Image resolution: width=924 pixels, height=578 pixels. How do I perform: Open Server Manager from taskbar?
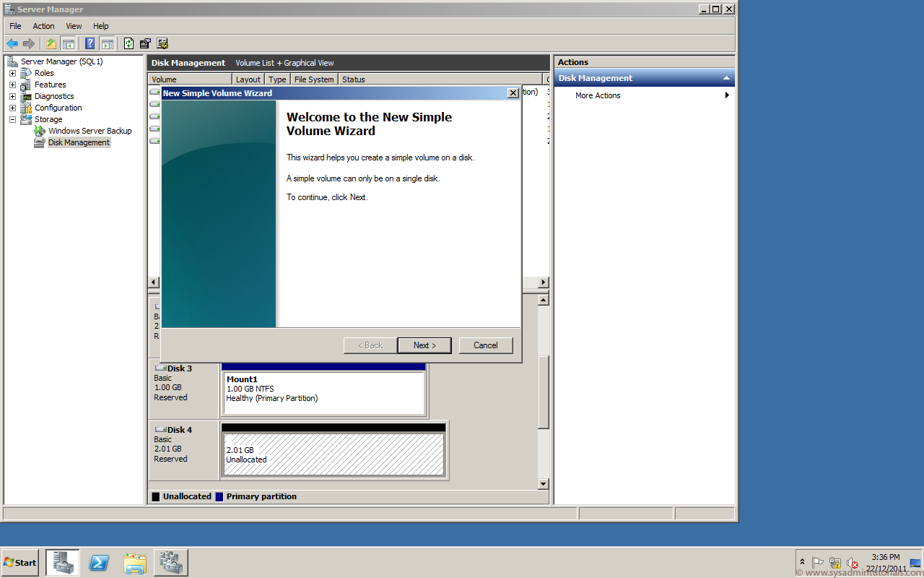point(63,562)
